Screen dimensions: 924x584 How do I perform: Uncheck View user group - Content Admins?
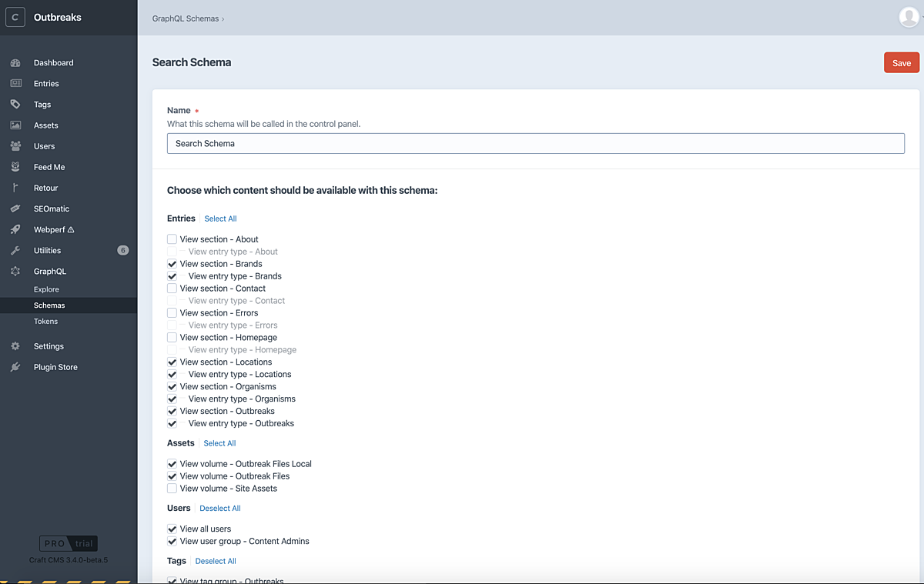172,541
